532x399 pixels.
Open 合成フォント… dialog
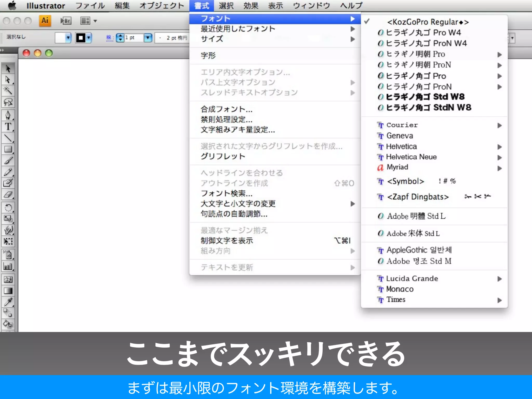point(275,109)
